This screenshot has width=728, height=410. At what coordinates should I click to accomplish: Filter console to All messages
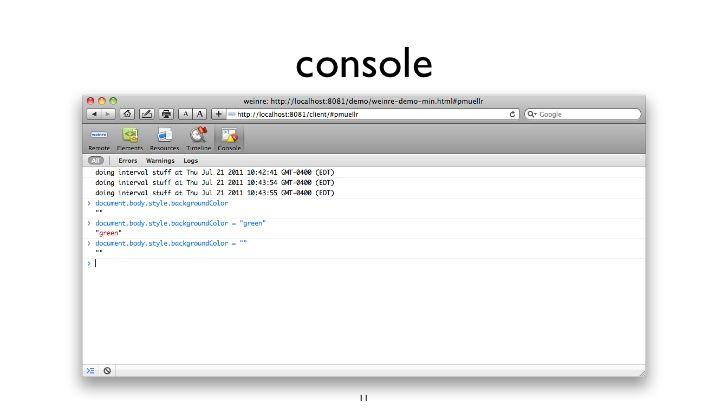point(96,161)
